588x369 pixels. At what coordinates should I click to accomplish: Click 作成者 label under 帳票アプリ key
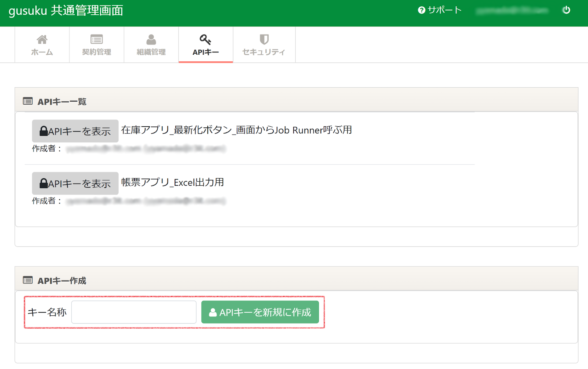click(x=46, y=201)
